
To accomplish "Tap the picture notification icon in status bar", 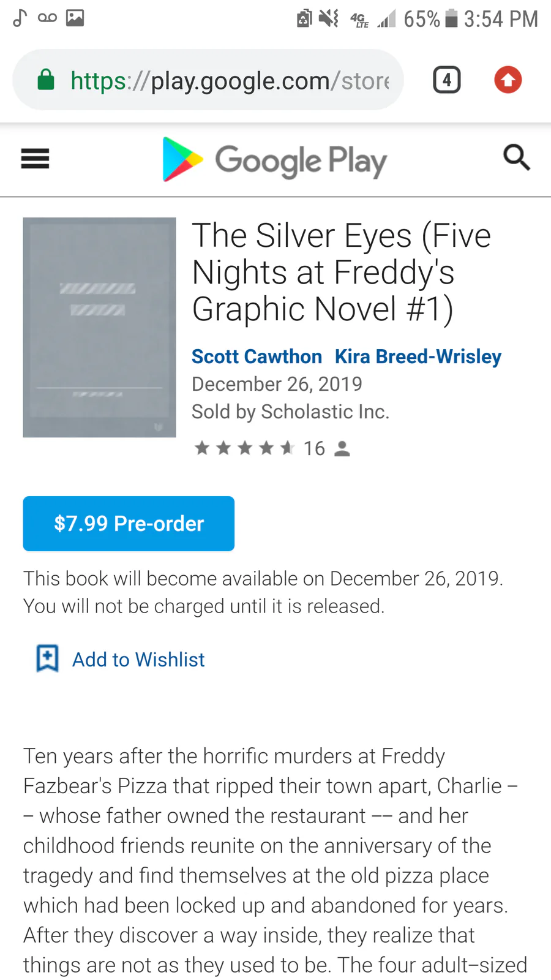I will coord(75,18).
